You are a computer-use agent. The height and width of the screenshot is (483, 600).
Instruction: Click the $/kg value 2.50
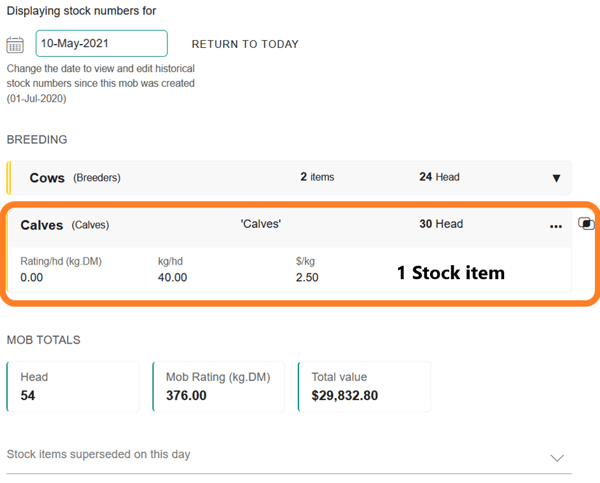[x=307, y=277]
